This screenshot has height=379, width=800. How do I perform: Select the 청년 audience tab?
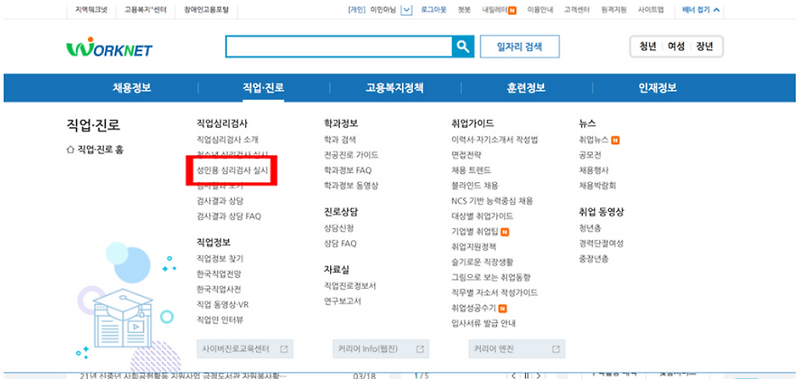[x=647, y=47]
